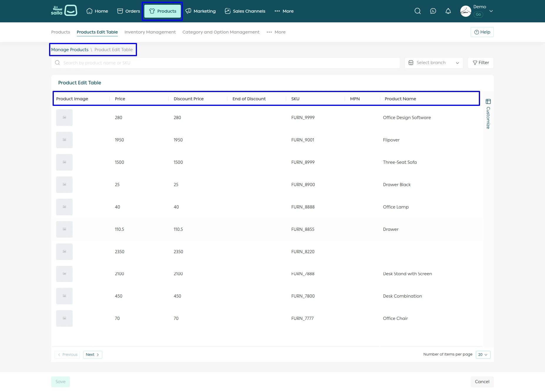The image size is (545, 392).
Task: Expand the Select branch dropdown
Action: [434, 63]
